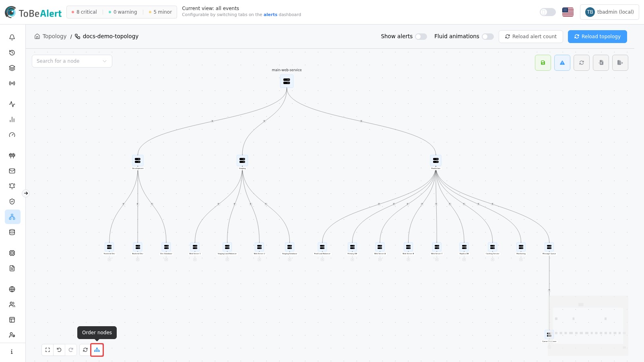Open the alerts bell in sidebar
Screen dimensions: 644x362
tap(12, 37)
